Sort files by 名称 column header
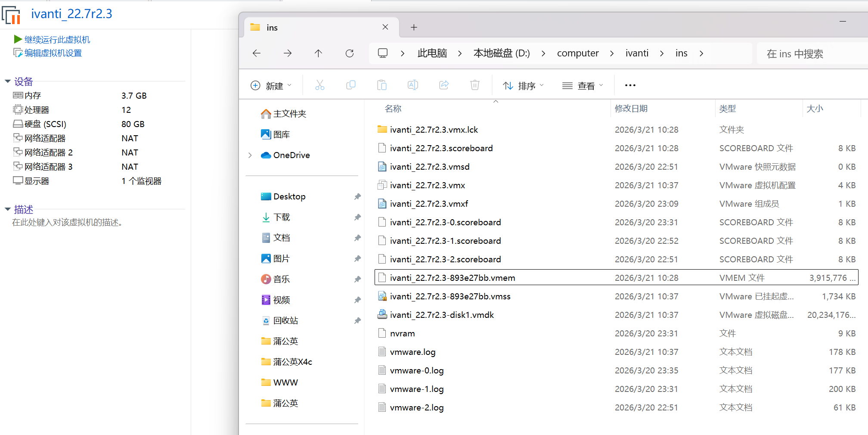 pos(393,109)
